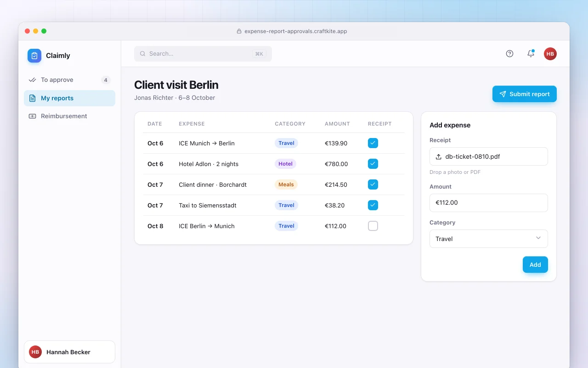588x368 pixels.
Task: Click the €780.00 amount
Action: pos(336,164)
